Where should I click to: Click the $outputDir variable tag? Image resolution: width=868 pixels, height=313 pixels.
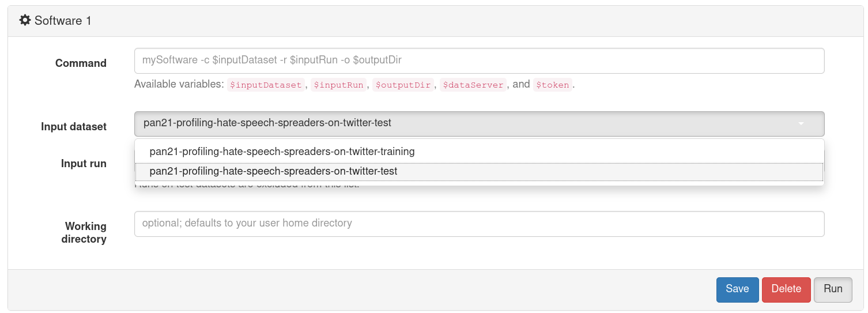point(403,85)
